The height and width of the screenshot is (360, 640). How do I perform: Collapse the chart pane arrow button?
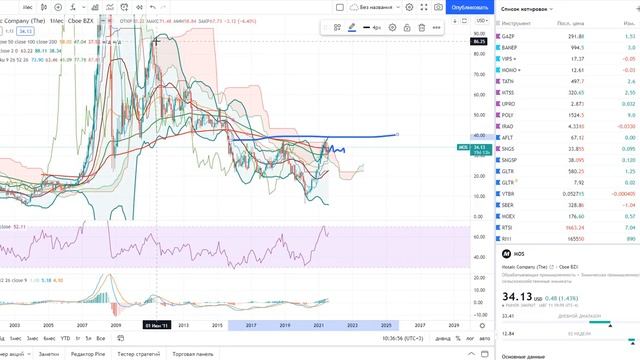[x=455, y=20]
